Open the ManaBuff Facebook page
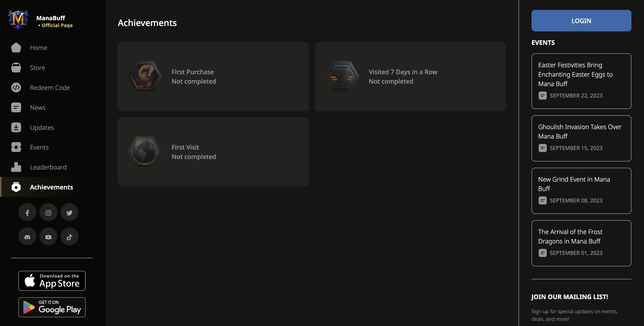The image size is (644, 326). [27, 212]
